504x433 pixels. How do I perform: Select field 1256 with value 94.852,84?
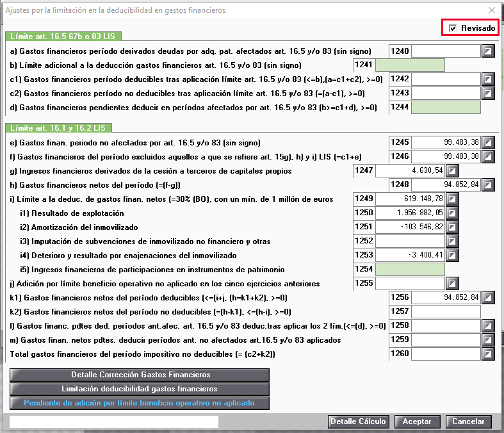pos(446,297)
